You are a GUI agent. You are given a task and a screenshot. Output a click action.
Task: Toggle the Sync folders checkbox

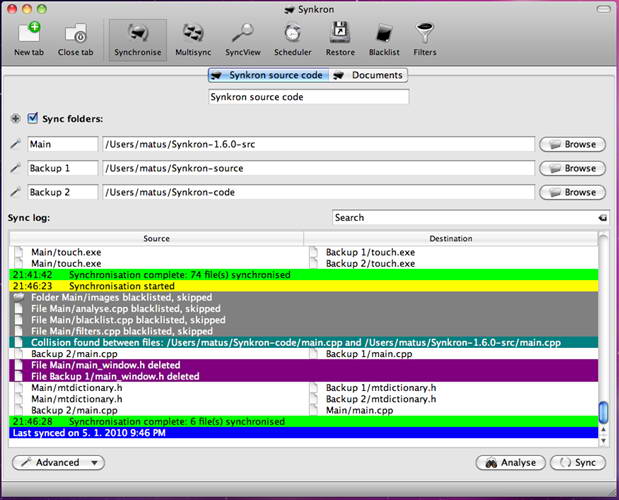(x=33, y=119)
